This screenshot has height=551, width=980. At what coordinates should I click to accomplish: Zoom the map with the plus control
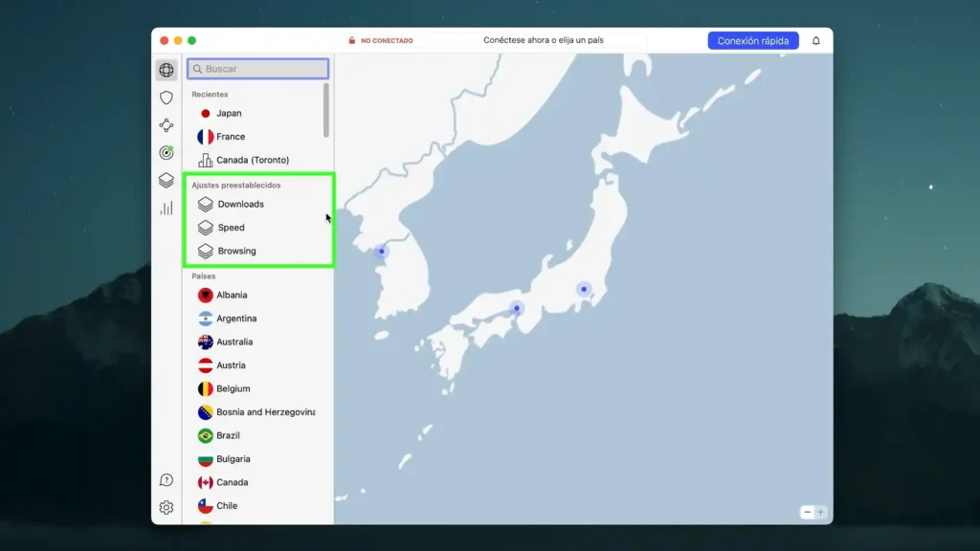pyautogui.click(x=820, y=512)
